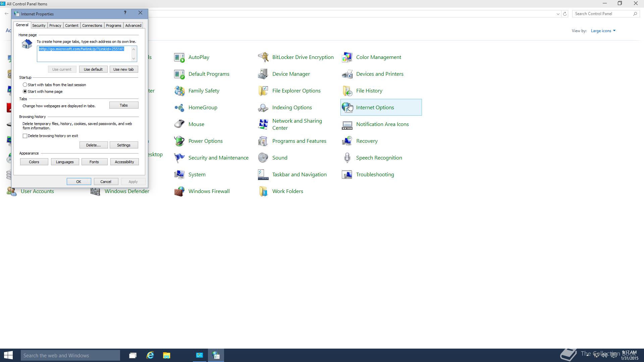Open the Accessibility button
Screen dimensions: 644x362
(x=124, y=162)
